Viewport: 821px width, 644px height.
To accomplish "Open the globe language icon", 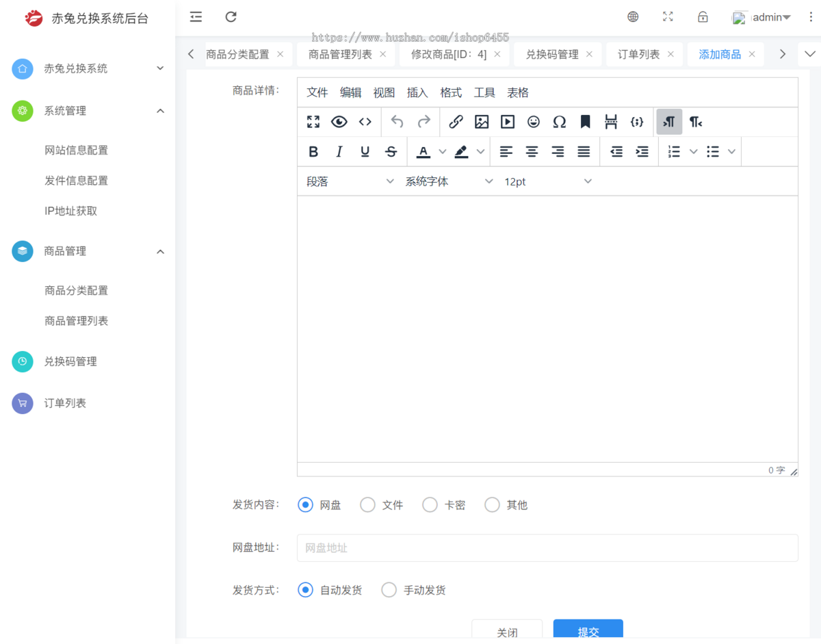I will pyautogui.click(x=633, y=17).
